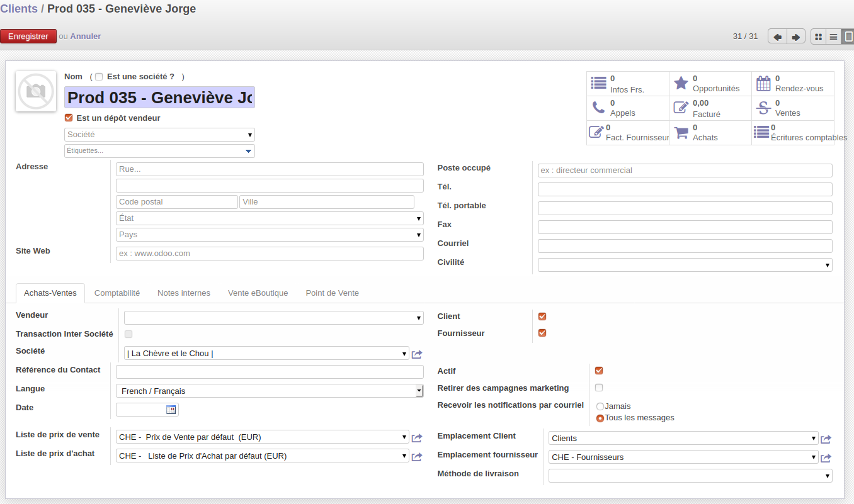This screenshot has height=504, width=854.
Task: Uncheck 'Est un dépôt vendeur' checkbox
Action: tap(69, 118)
